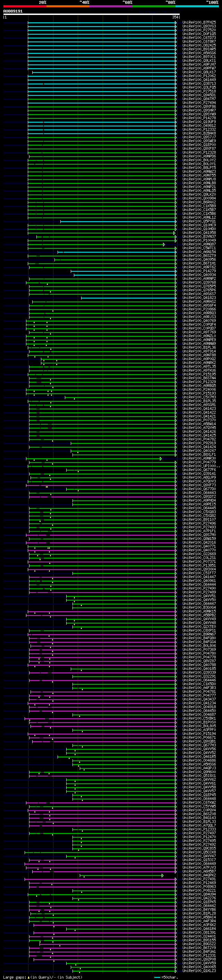Open hit UniRef100_C6TD73
Image resolution: width=222 pixels, height=980 pixels.
coord(199,38)
